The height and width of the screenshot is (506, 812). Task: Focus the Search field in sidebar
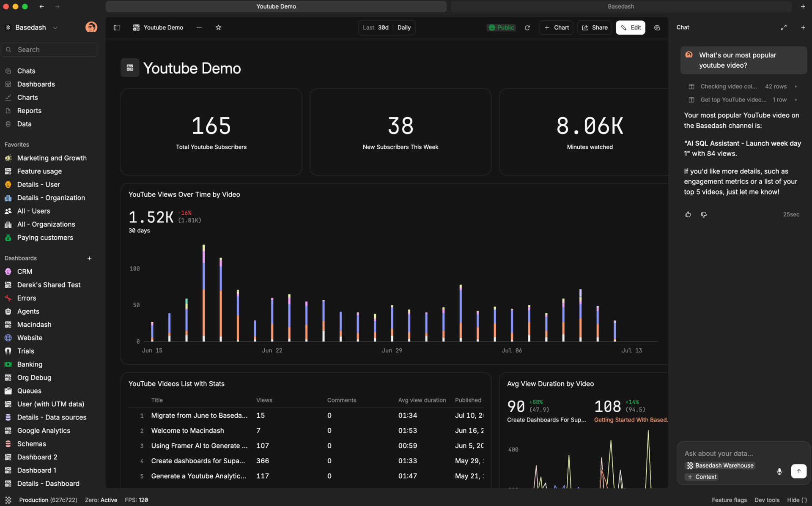pos(49,49)
